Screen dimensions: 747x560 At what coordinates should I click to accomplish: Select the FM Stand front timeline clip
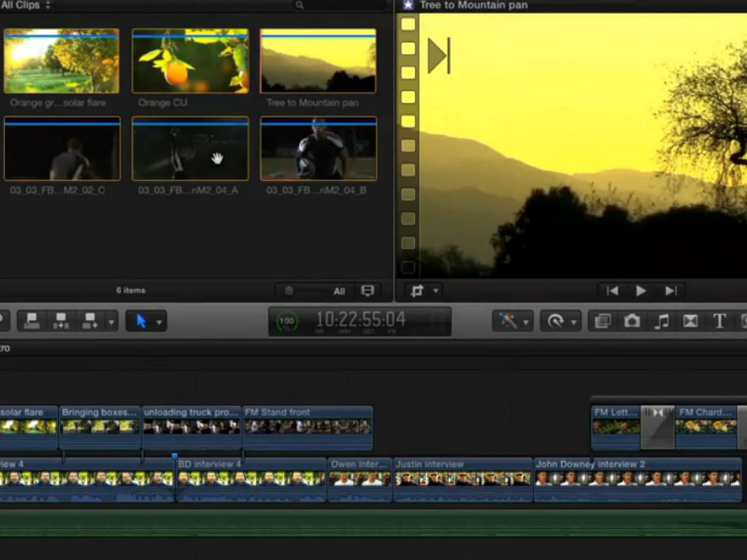point(308,427)
